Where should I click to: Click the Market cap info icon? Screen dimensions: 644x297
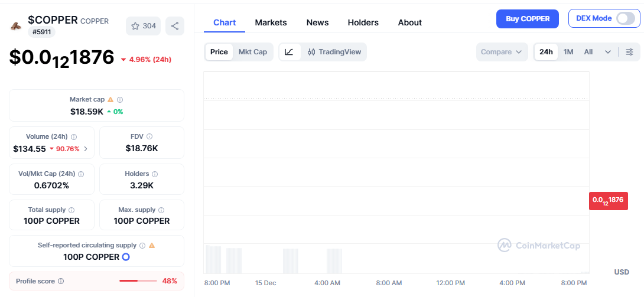pos(120,100)
